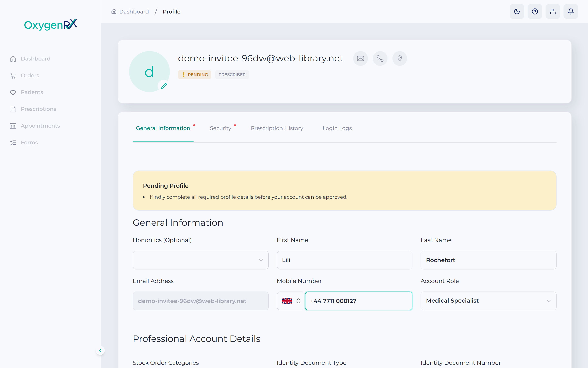Viewport: 588px width, 368px height.
Task: Click the First Name field containing Lili
Action: point(344,260)
